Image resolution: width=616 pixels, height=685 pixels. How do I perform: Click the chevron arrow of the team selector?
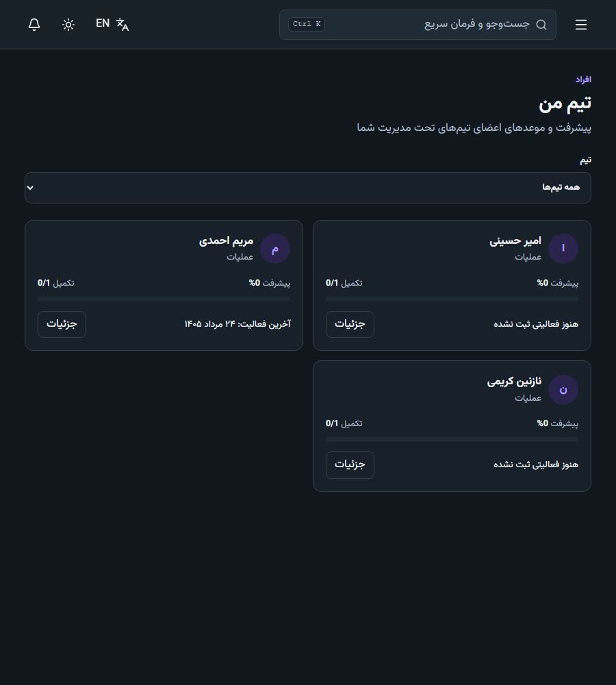click(30, 188)
